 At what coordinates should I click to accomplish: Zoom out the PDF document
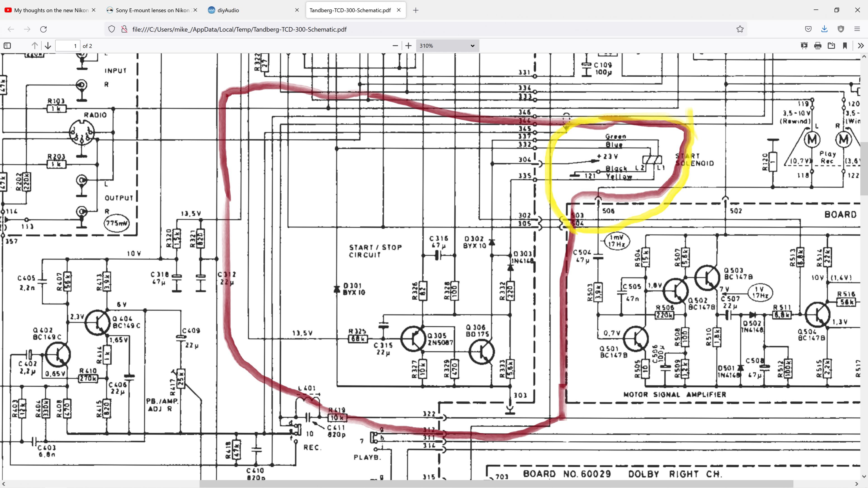coord(395,46)
